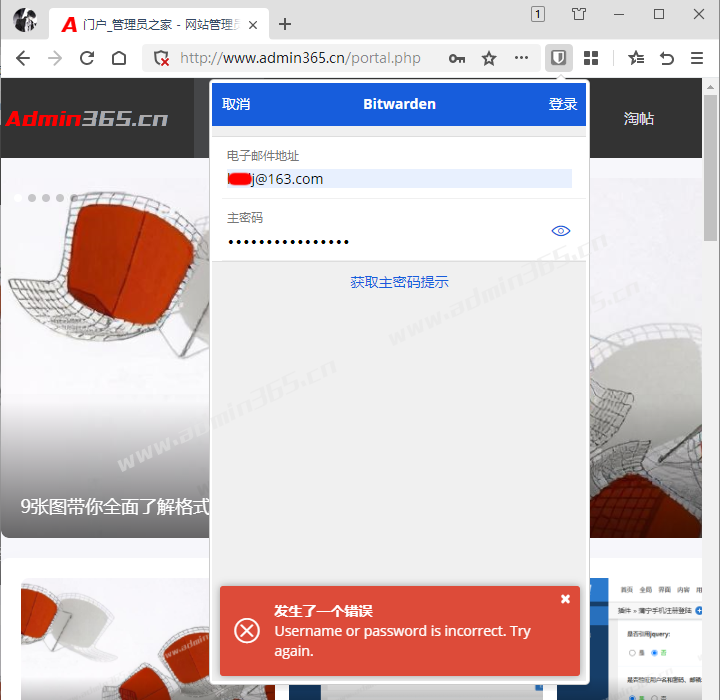Open the shirt skin icon
Image resolution: width=720 pixels, height=700 pixels.
point(579,14)
